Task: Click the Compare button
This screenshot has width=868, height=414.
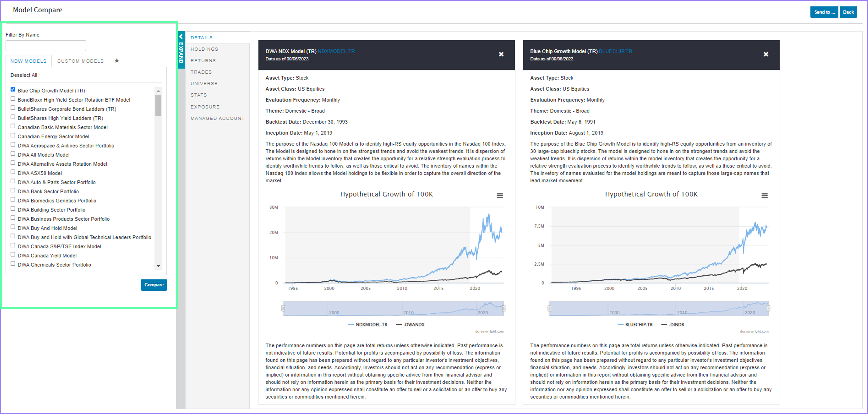Action: click(154, 285)
